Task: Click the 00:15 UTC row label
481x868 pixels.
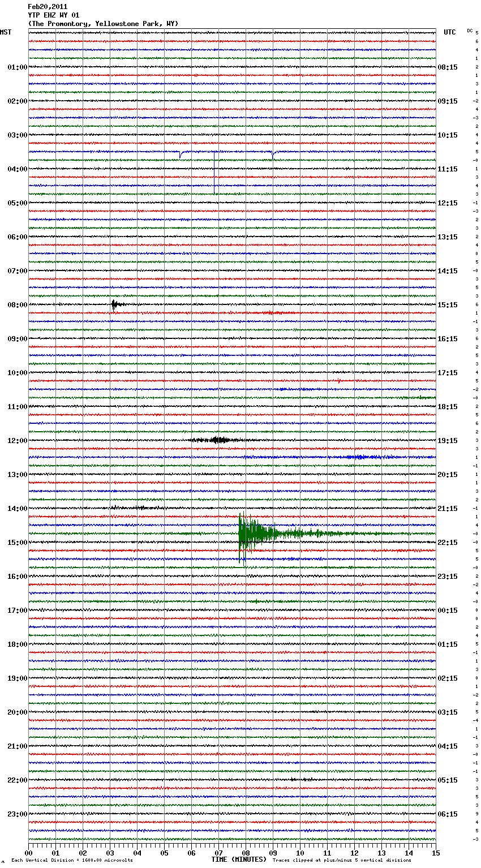Action: pyautogui.click(x=448, y=611)
